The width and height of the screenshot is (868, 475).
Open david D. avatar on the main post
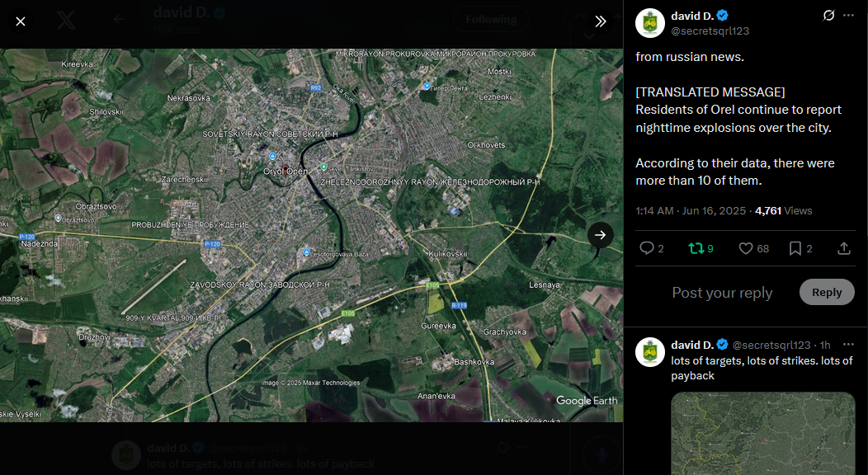pyautogui.click(x=650, y=23)
